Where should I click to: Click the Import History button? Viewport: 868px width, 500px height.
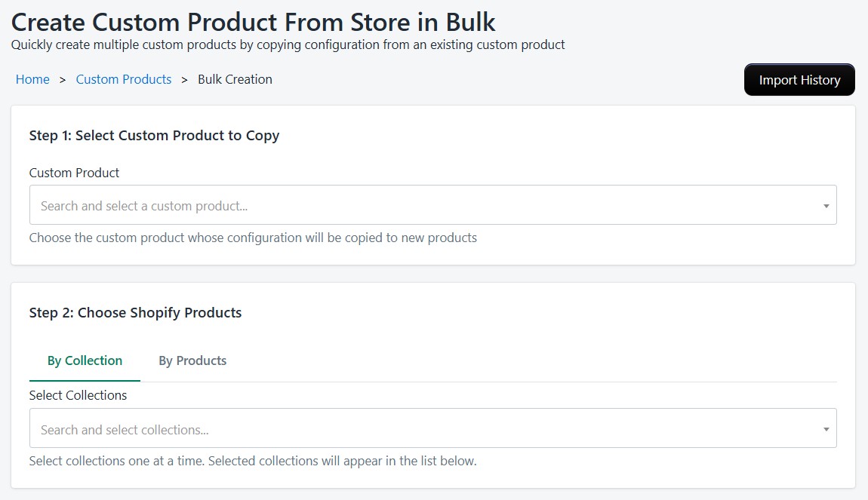pyautogui.click(x=799, y=79)
